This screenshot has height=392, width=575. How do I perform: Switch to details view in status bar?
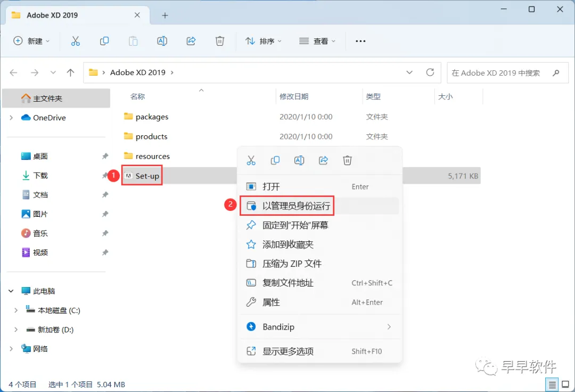(x=552, y=385)
